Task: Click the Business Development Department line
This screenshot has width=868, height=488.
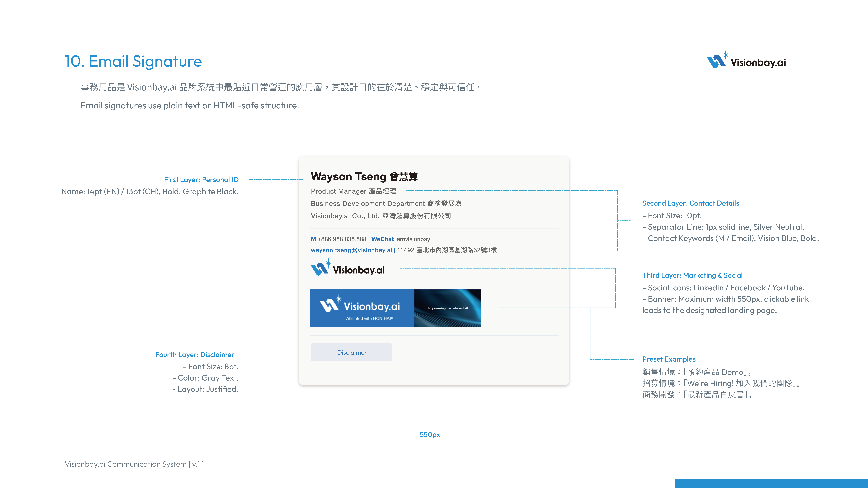Action: tap(386, 203)
